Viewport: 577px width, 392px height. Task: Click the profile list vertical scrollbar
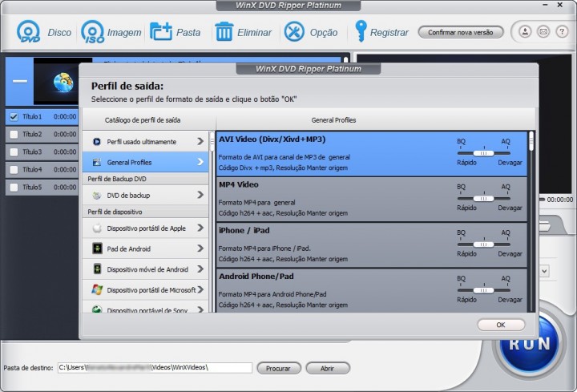coord(531,141)
